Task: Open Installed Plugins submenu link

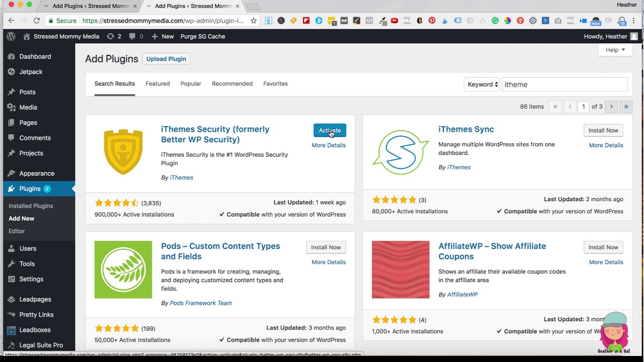Action: [31, 206]
